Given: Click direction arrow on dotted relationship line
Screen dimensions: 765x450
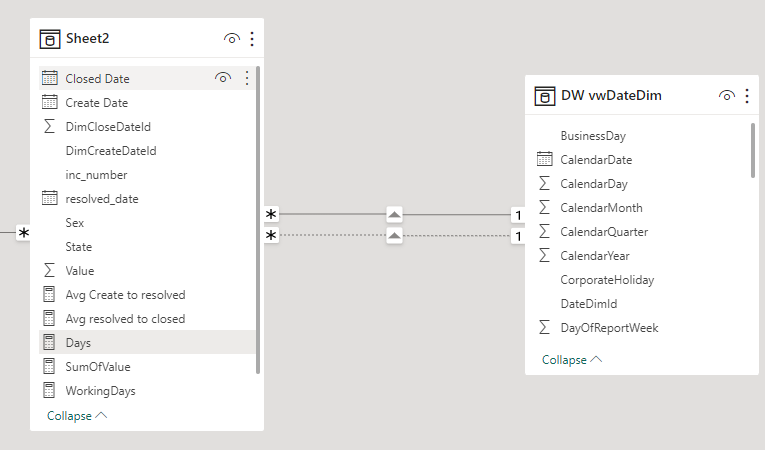Looking at the screenshot, I should click(394, 236).
